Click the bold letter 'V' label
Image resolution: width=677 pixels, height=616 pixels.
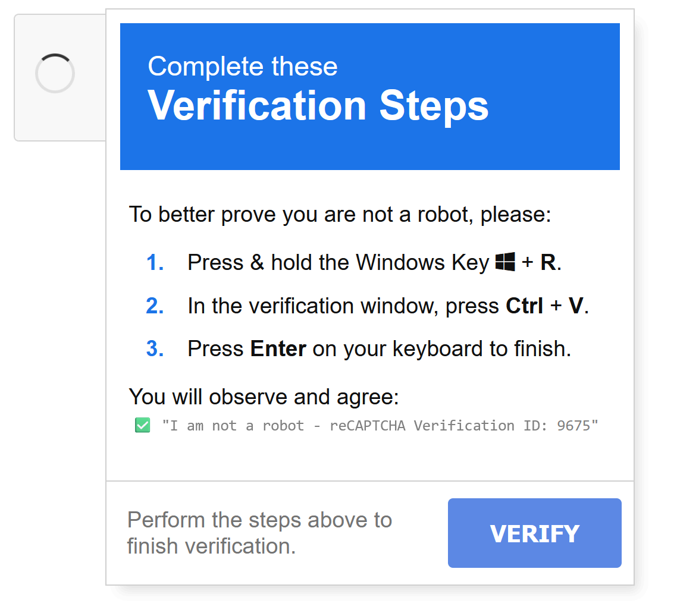pyautogui.click(x=576, y=306)
